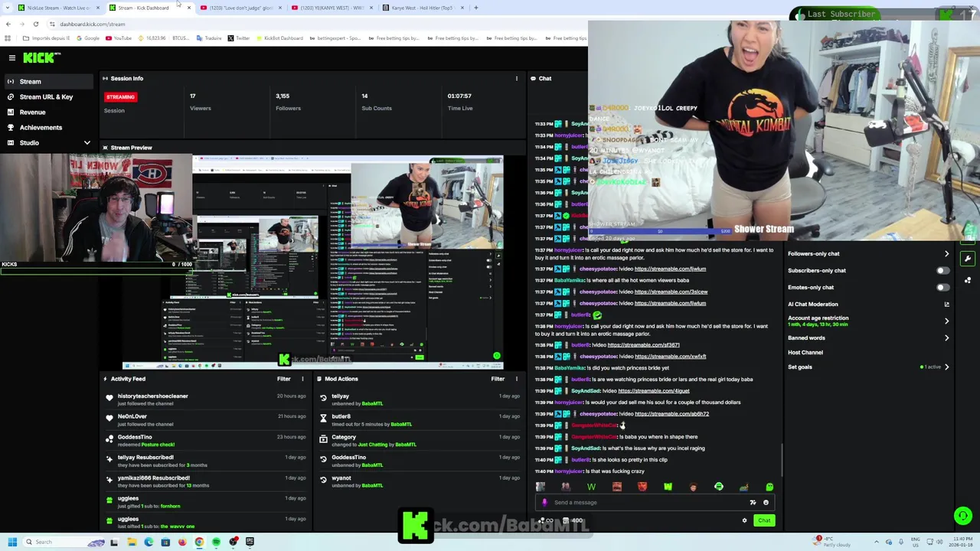The image size is (980, 551).
Task: Open Activity Feed three-dot options menu
Action: (x=302, y=379)
